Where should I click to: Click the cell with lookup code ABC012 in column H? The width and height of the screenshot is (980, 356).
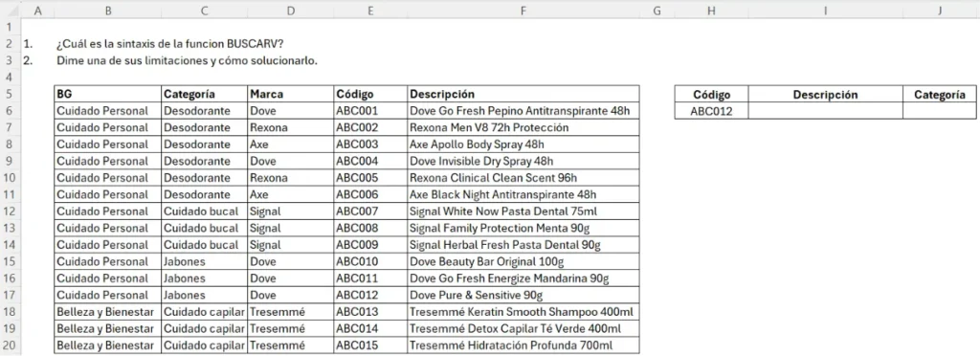pyautogui.click(x=711, y=111)
